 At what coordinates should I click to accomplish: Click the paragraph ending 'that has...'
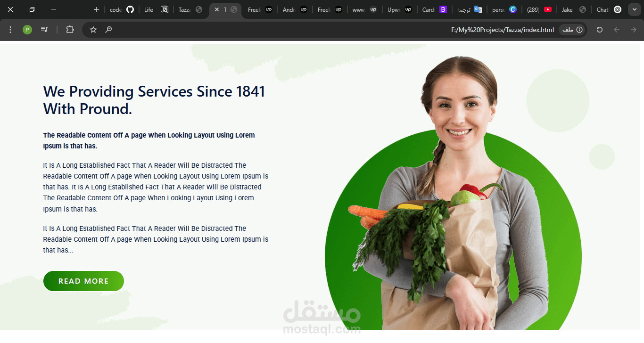[156, 239]
